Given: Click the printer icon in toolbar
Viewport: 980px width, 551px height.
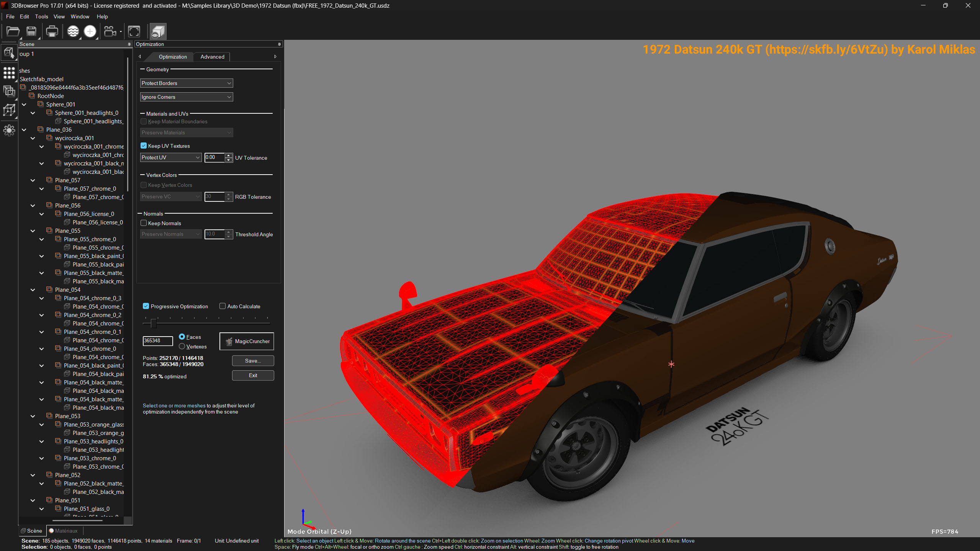Looking at the screenshot, I should click(52, 31).
